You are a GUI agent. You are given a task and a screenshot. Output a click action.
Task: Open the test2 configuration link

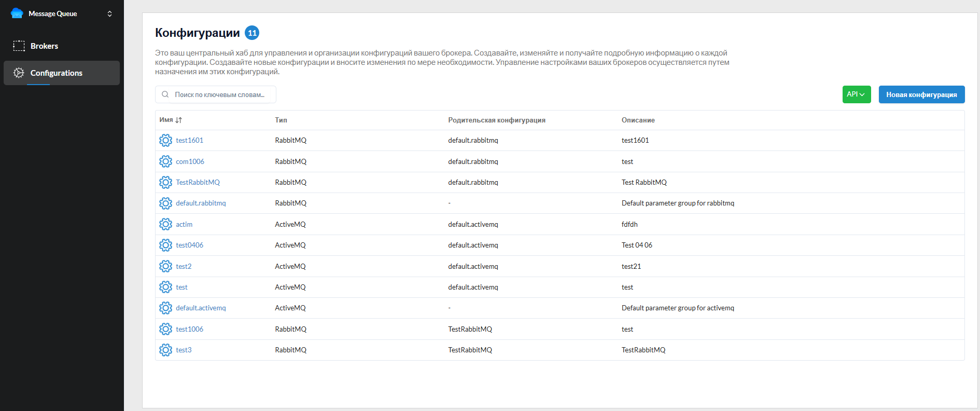tap(184, 266)
